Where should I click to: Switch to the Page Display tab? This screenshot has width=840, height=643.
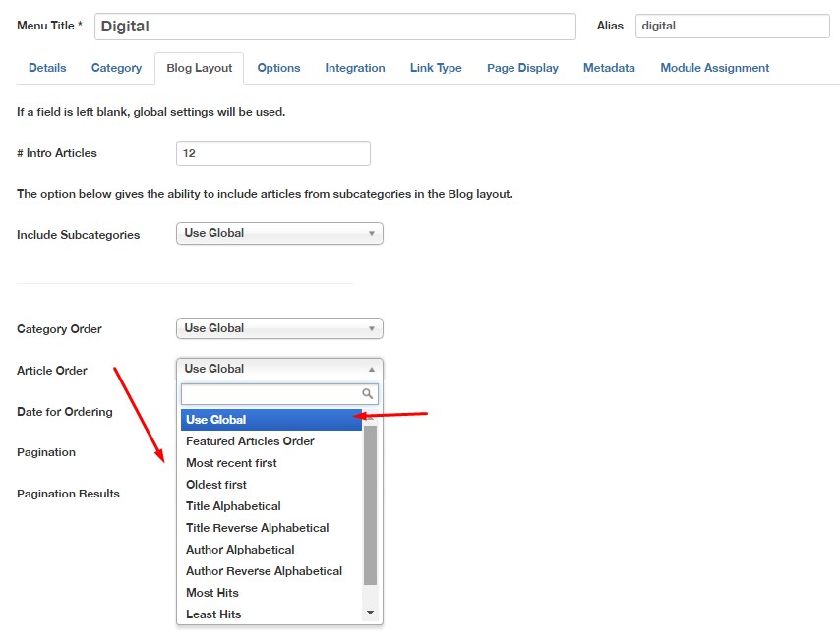pyautogui.click(x=522, y=68)
